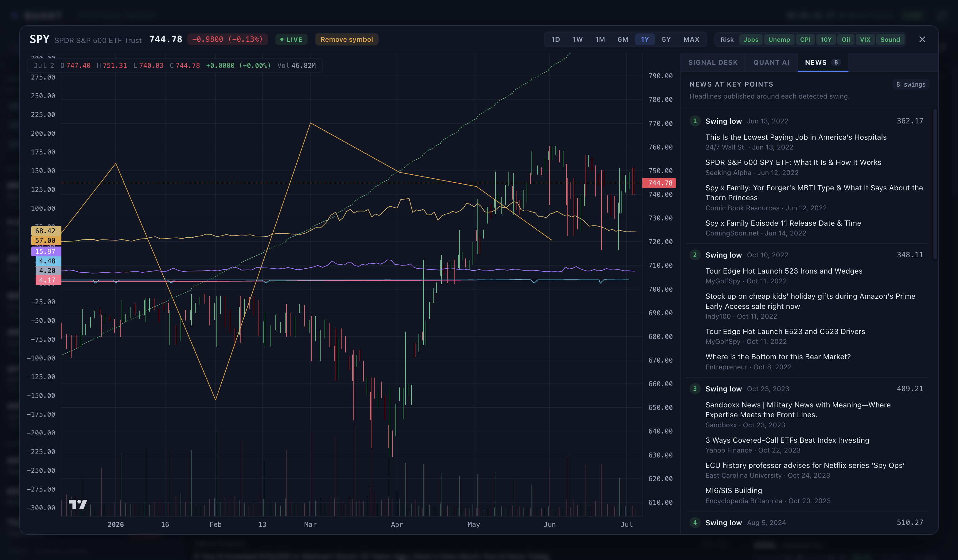
Task: Click the Remove symbol button
Action: click(x=346, y=40)
